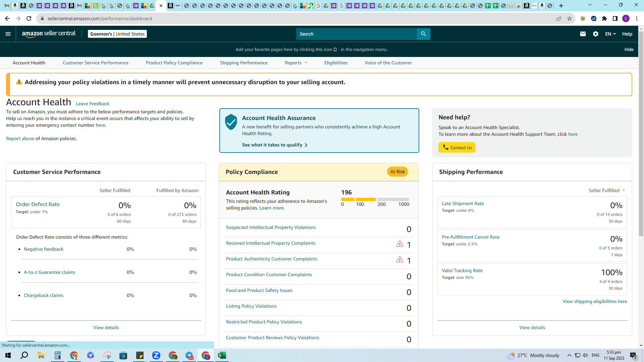Open Voice of the Customer tab
The image size is (644, 362).
(x=388, y=63)
